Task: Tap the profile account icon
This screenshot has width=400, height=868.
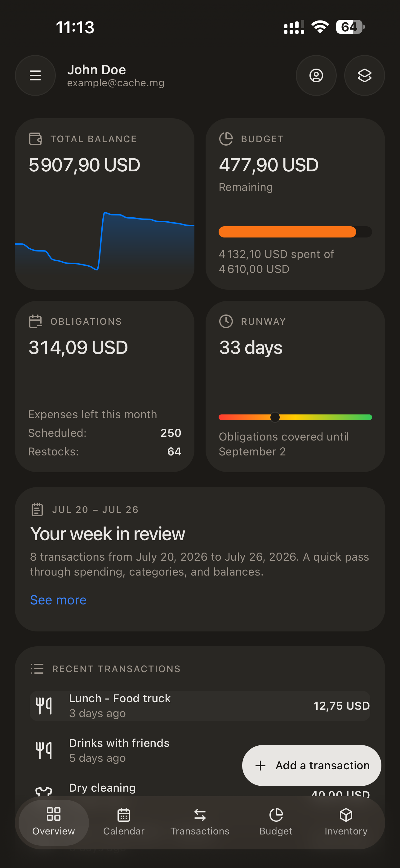Action: (316, 75)
